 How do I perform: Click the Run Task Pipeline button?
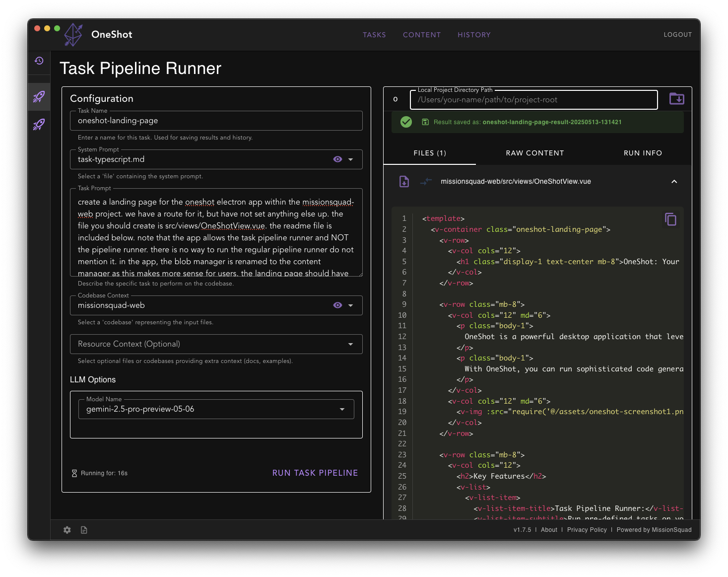315,473
